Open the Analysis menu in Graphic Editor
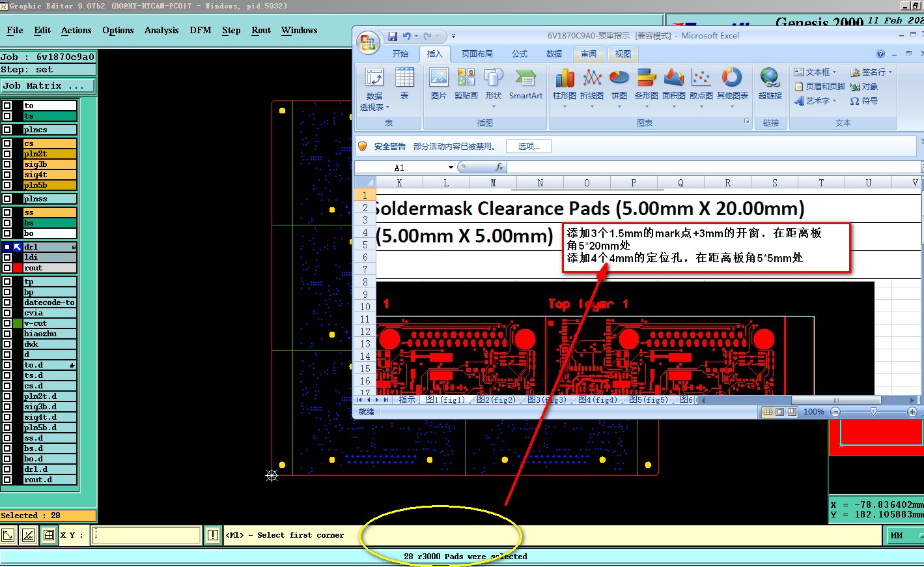The height and width of the screenshot is (567, 924). click(x=161, y=30)
